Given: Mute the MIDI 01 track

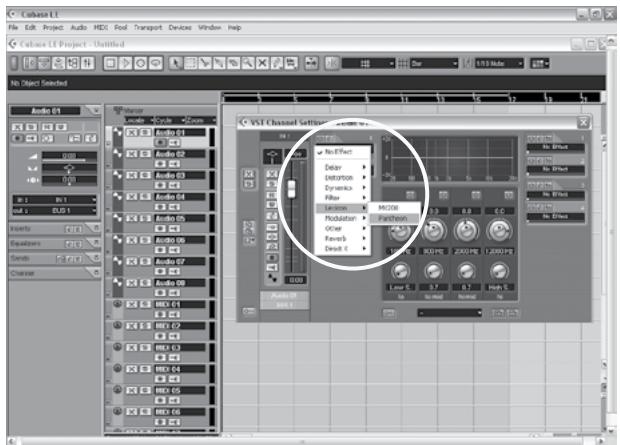Looking at the screenshot, I should 131,304.
